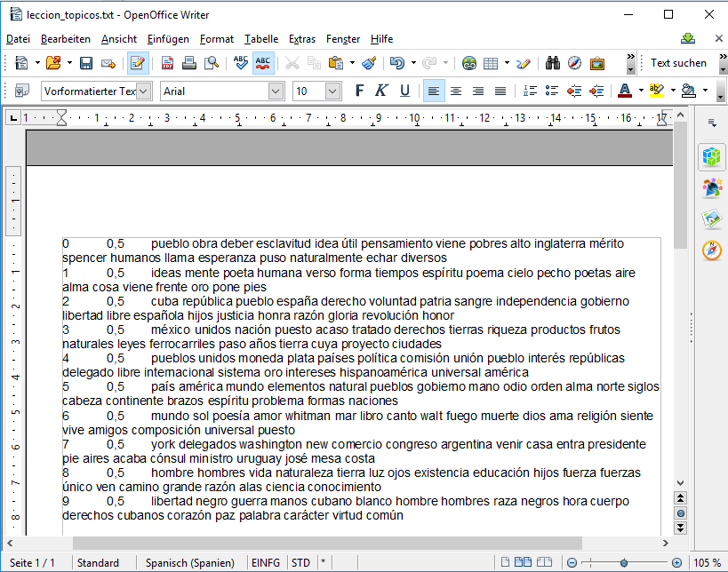Toggle Edit File mode button
728x572 pixels.
point(138,63)
